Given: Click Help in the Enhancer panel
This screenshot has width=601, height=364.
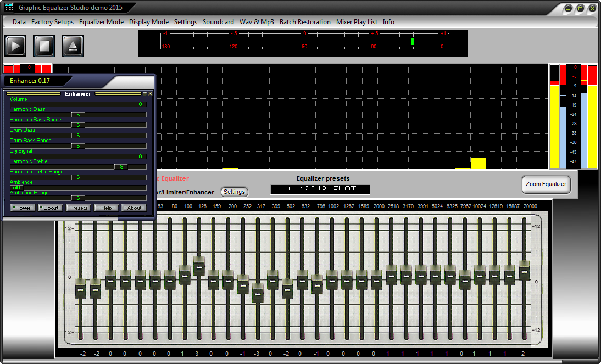Looking at the screenshot, I should pos(107,208).
